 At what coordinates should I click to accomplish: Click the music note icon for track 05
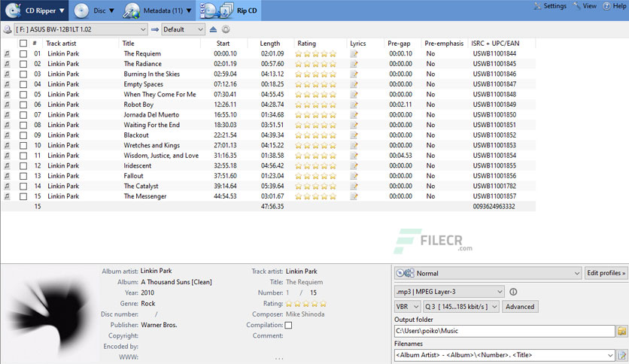7,95
